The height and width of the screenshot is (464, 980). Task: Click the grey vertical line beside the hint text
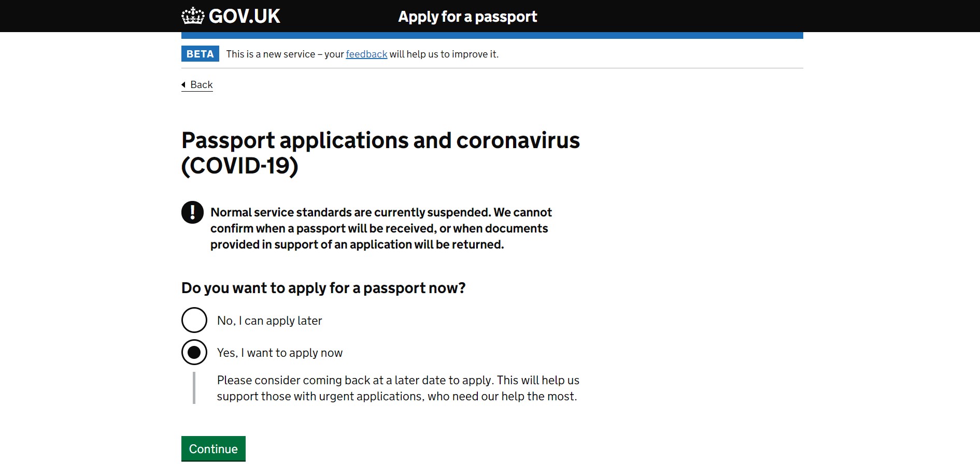194,388
